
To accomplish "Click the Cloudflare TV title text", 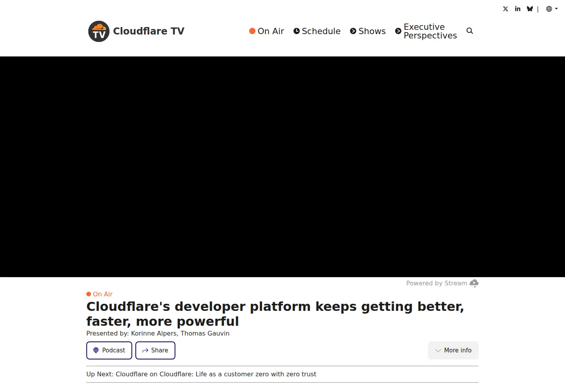I will (149, 31).
